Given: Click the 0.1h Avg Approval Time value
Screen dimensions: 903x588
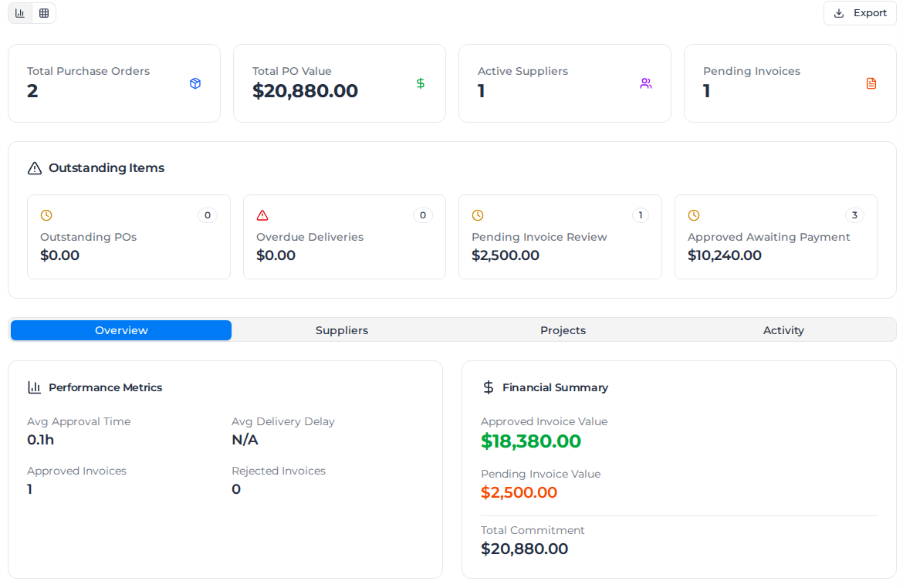Looking at the screenshot, I should pos(40,440).
